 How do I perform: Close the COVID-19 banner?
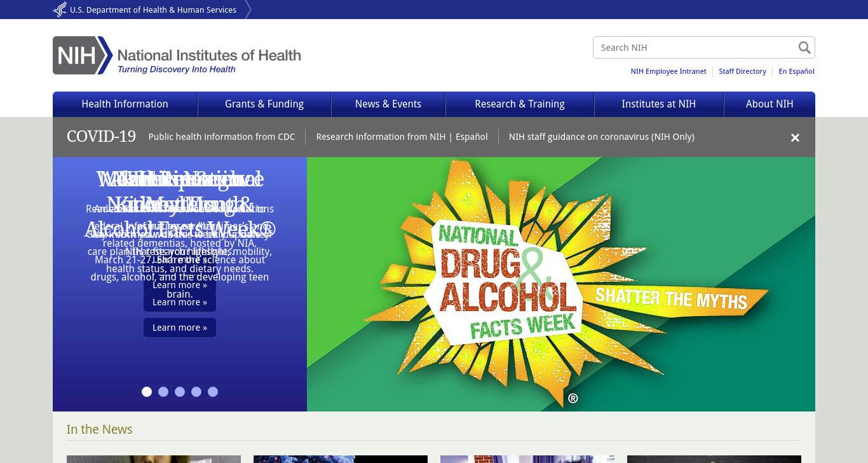click(x=795, y=137)
